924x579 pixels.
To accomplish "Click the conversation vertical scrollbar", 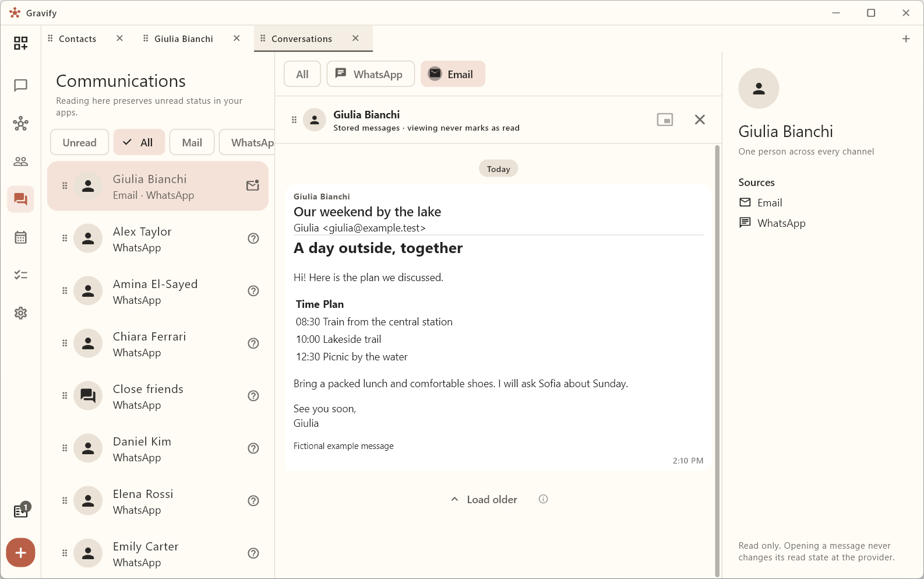I will 717,360.
